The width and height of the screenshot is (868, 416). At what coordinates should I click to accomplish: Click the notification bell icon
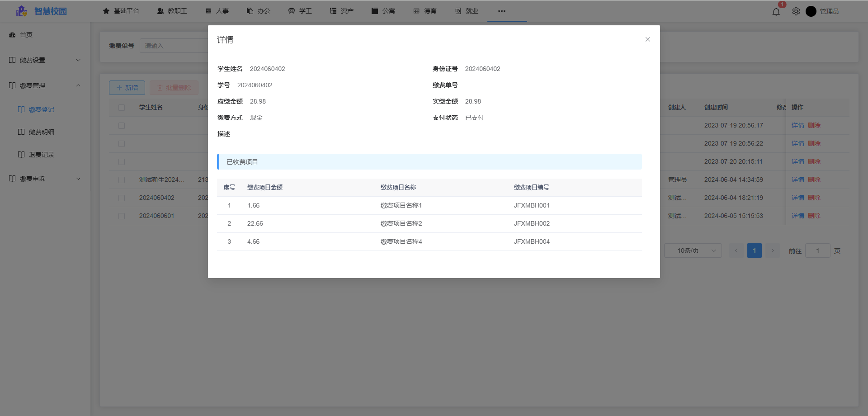click(776, 12)
